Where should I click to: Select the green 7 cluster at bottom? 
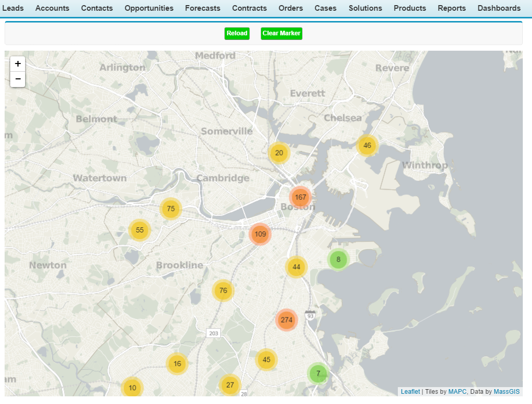(x=318, y=373)
